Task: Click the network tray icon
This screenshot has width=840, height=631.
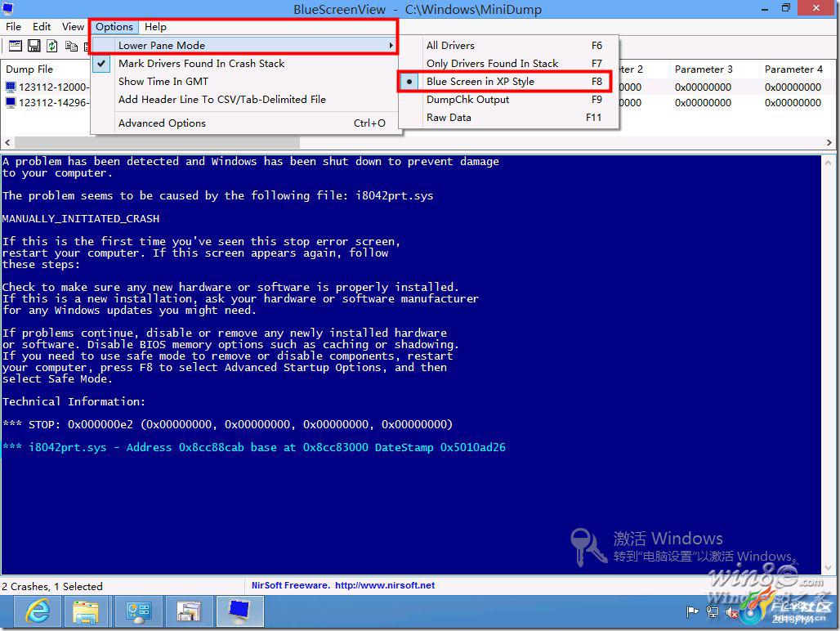Action: (x=713, y=611)
